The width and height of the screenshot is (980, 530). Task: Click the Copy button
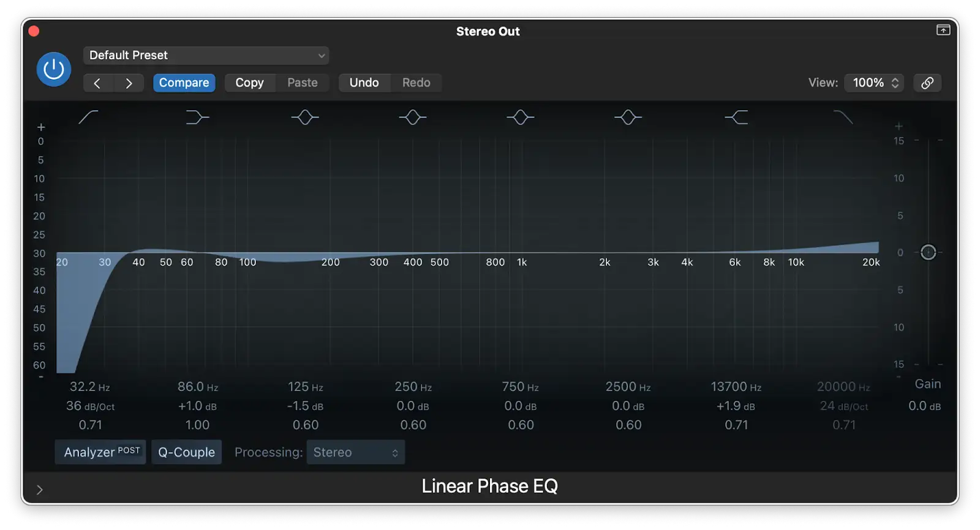tap(249, 83)
